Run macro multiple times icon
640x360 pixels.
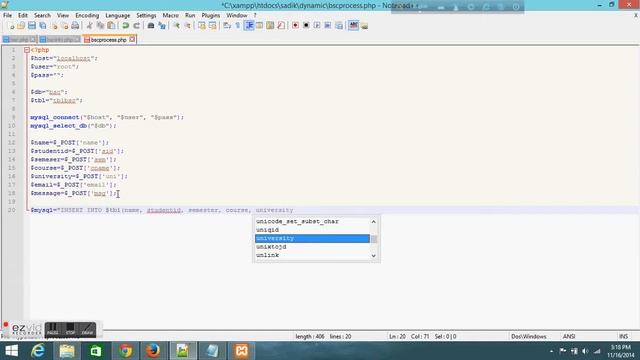[328, 26]
